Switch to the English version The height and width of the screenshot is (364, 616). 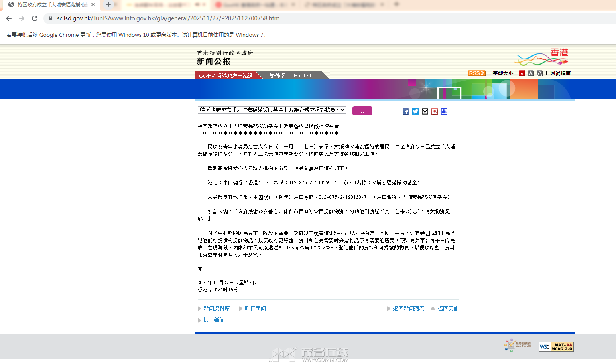[303, 75]
